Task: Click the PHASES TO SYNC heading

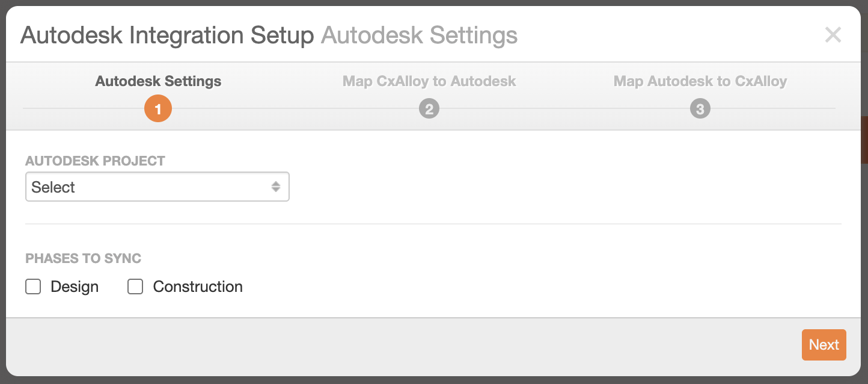Action: click(83, 259)
